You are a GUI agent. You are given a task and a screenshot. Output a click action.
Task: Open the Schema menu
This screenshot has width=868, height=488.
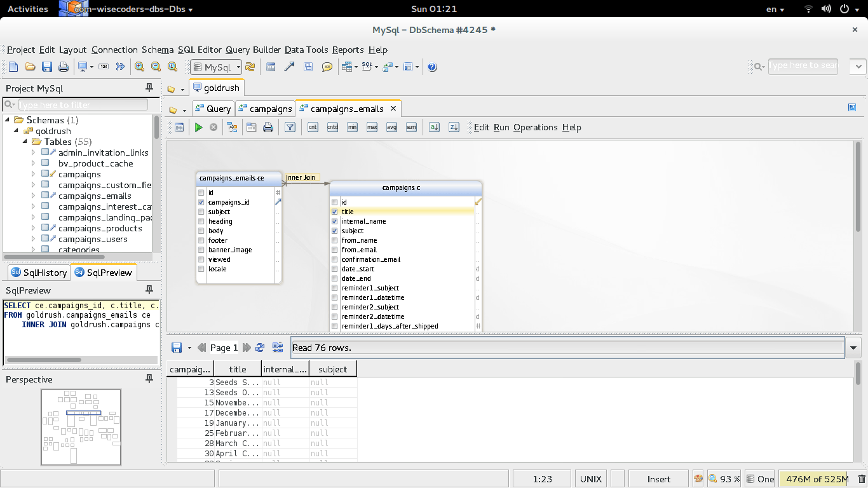point(158,50)
